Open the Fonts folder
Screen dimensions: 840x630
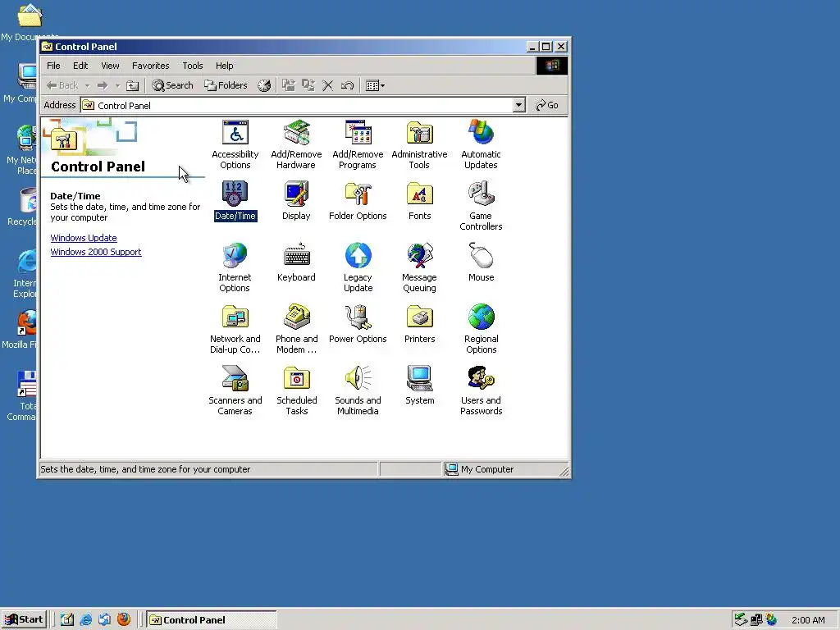(419, 202)
